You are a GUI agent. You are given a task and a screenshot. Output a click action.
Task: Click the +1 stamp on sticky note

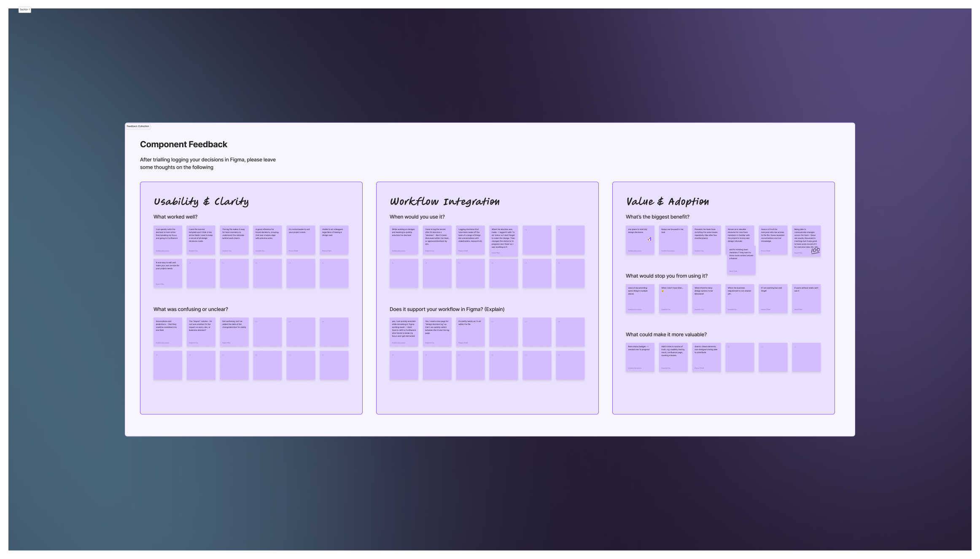click(x=649, y=239)
